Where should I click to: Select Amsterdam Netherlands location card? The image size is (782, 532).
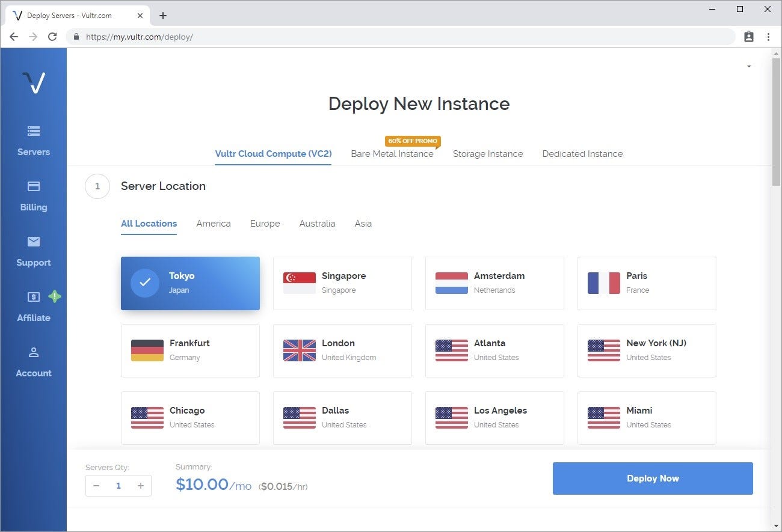point(494,283)
